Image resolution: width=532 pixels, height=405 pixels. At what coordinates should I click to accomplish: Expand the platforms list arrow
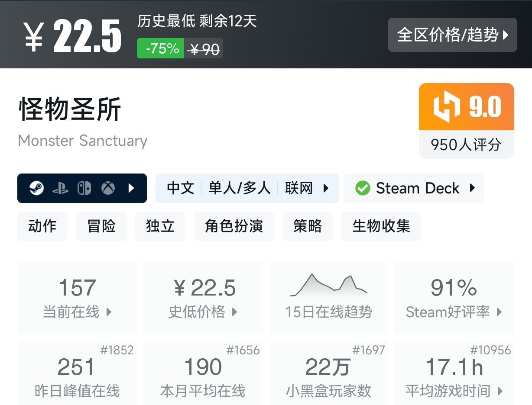pos(132,188)
